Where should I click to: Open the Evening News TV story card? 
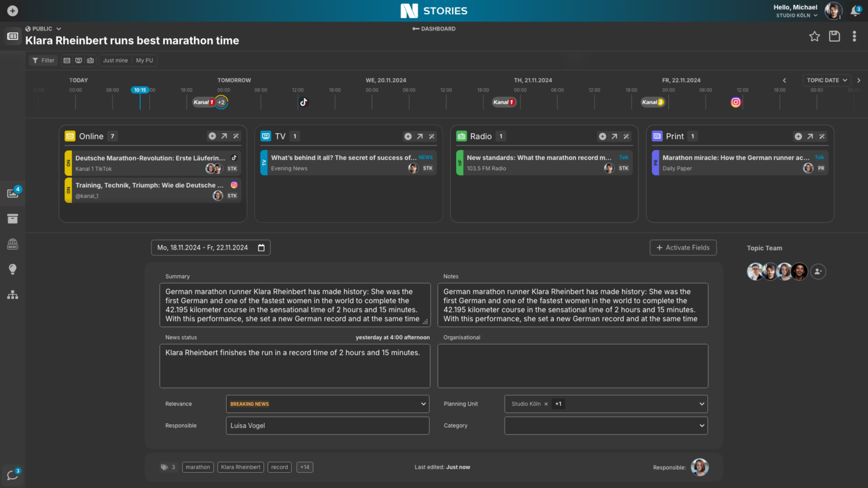(x=348, y=163)
